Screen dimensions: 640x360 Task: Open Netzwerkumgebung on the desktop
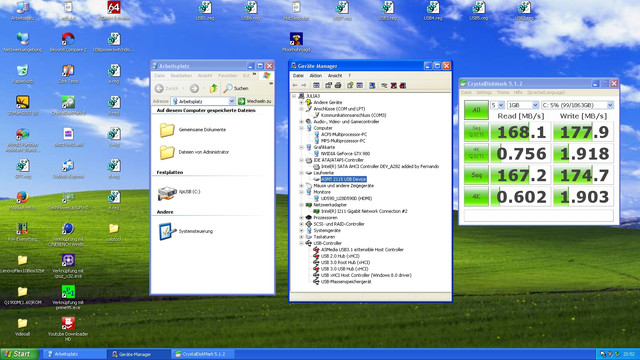tap(22, 42)
